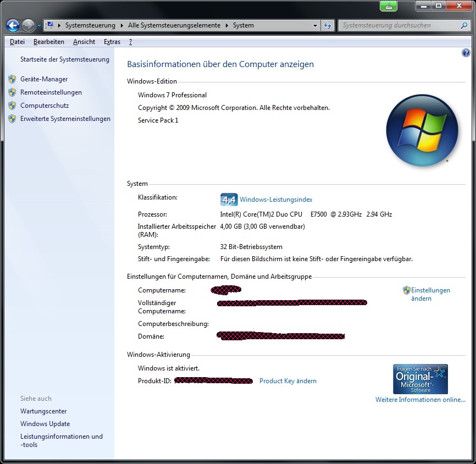476x464 pixels.
Task: Go to Startseite der Systemsteuerung
Action: click(x=65, y=59)
